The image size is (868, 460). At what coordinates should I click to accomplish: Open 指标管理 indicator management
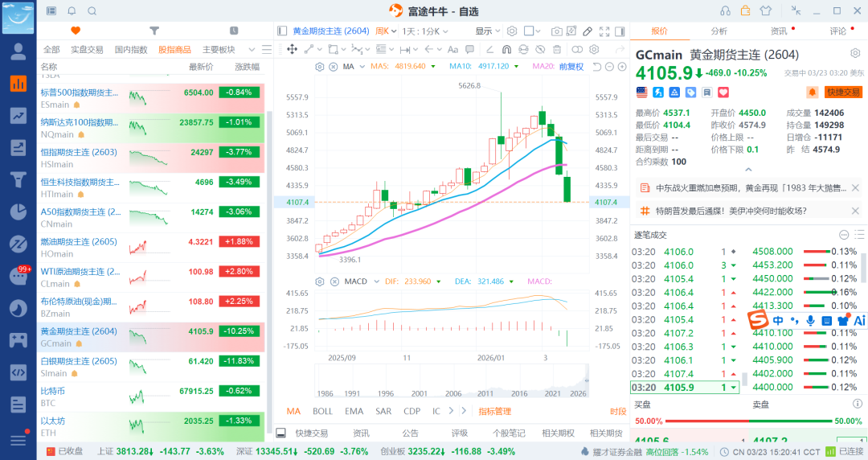tap(495, 411)
